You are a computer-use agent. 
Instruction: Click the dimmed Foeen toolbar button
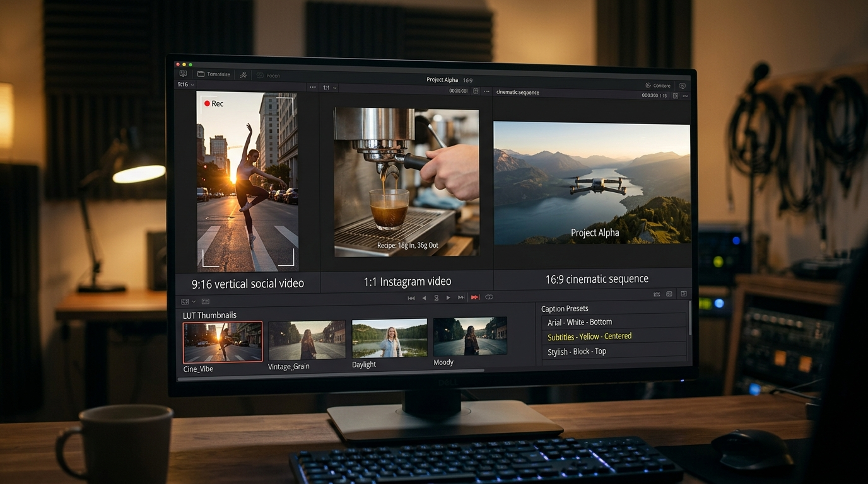point(269,76)
